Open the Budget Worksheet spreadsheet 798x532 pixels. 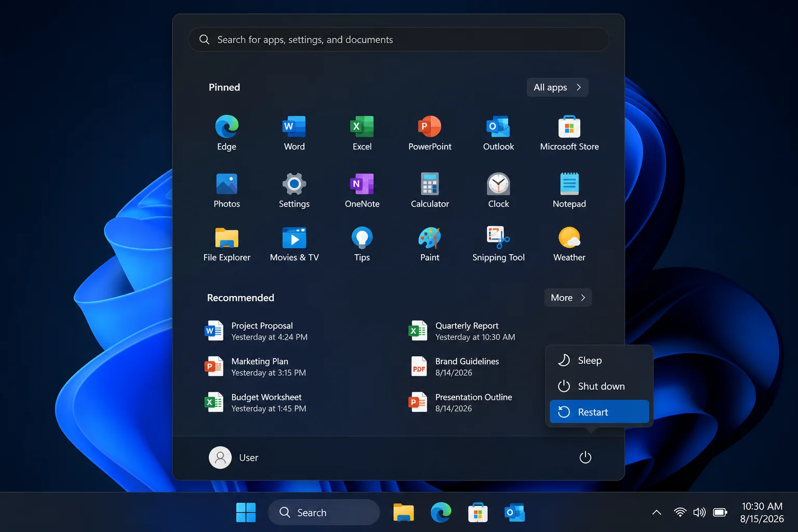[256, 403]
